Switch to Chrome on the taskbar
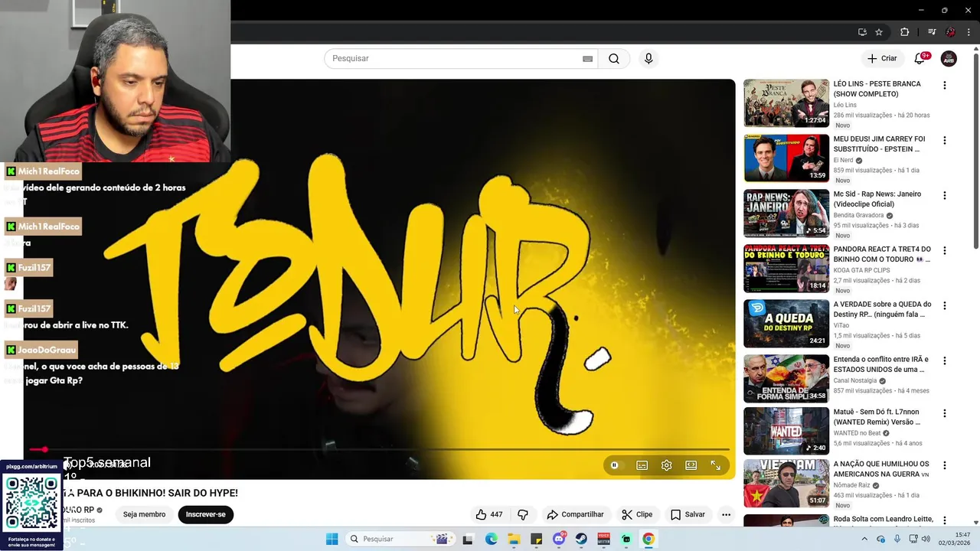 648,539
